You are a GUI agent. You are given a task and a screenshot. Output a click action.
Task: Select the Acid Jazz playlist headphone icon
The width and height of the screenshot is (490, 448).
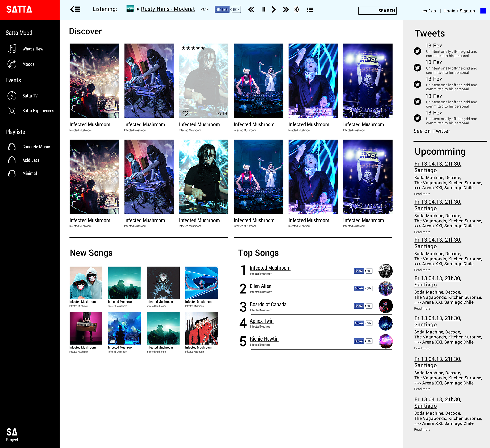(x=12, y=160)
